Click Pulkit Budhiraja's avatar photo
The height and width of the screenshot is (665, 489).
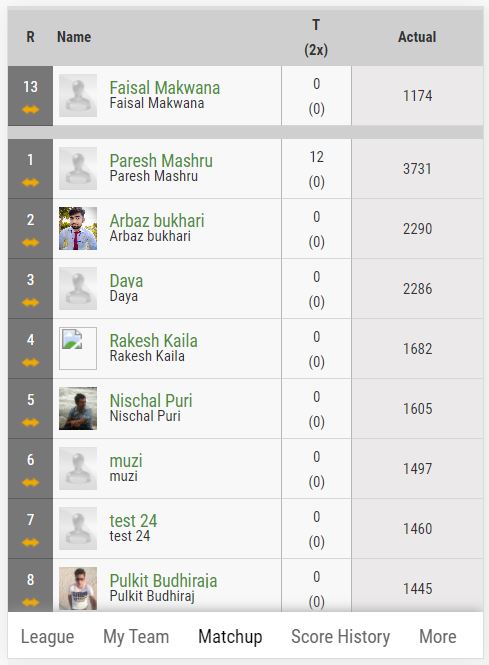pos(78,588)
